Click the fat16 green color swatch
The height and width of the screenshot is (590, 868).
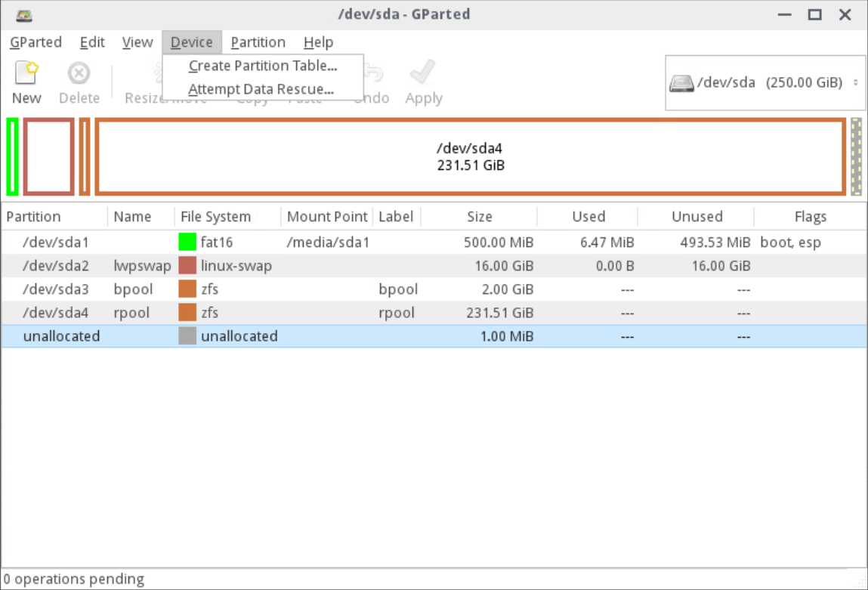click(187, 242)
